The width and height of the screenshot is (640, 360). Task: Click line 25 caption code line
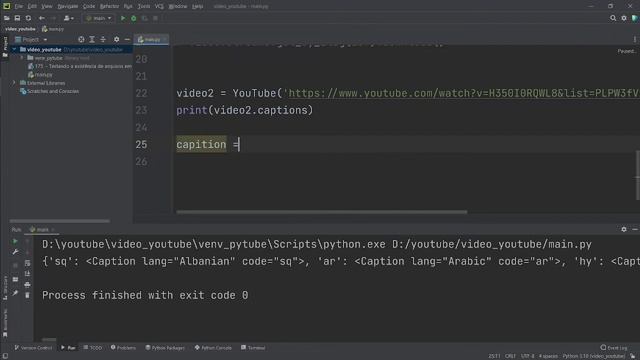point(208,144)
